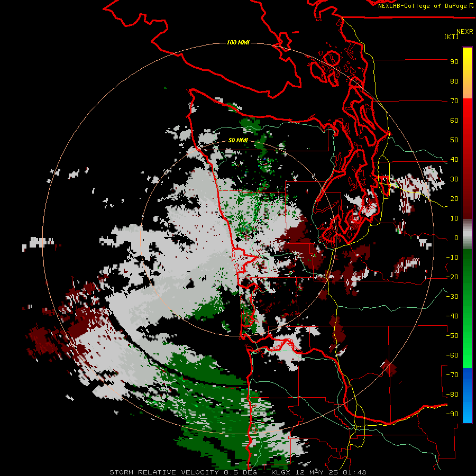Click the 100 NMI range ring label

[238, 42]
